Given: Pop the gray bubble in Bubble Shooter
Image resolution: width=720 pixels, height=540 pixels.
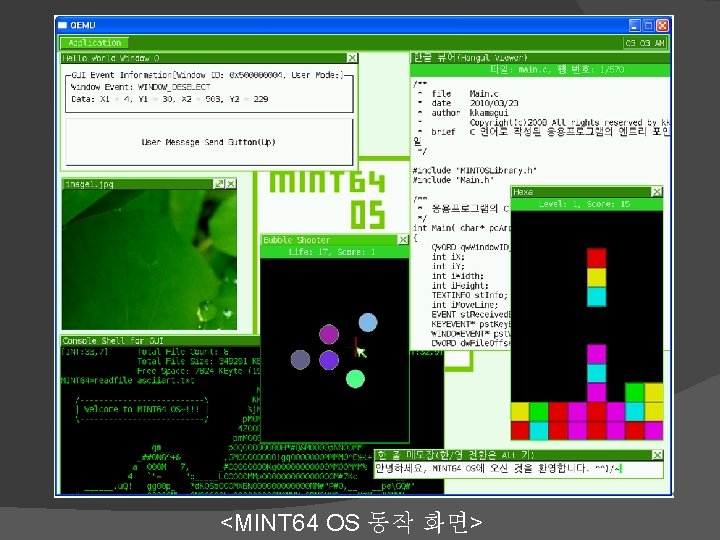Looking at the screenshot, I should [300, 360].
